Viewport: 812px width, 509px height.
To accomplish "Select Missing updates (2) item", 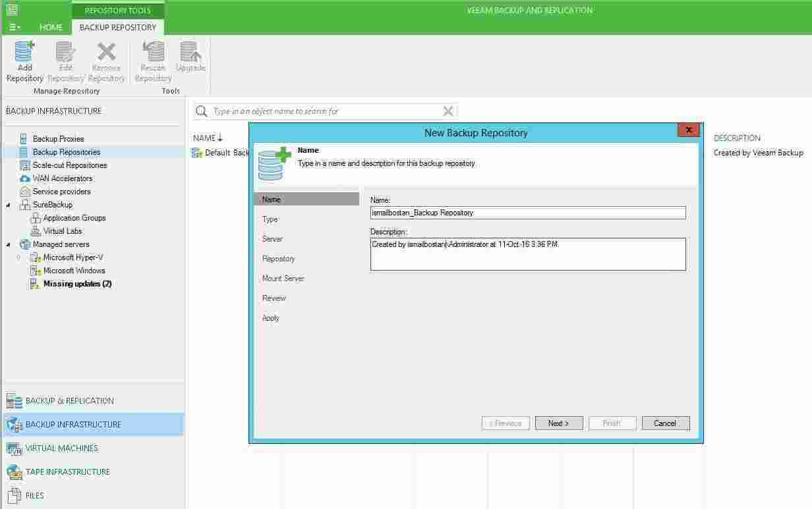I will [x=77, y=284].
